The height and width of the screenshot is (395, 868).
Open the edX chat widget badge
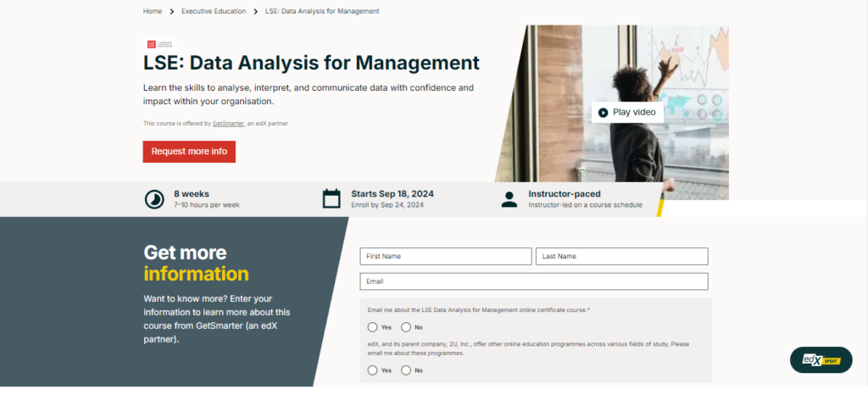point(821,360)
